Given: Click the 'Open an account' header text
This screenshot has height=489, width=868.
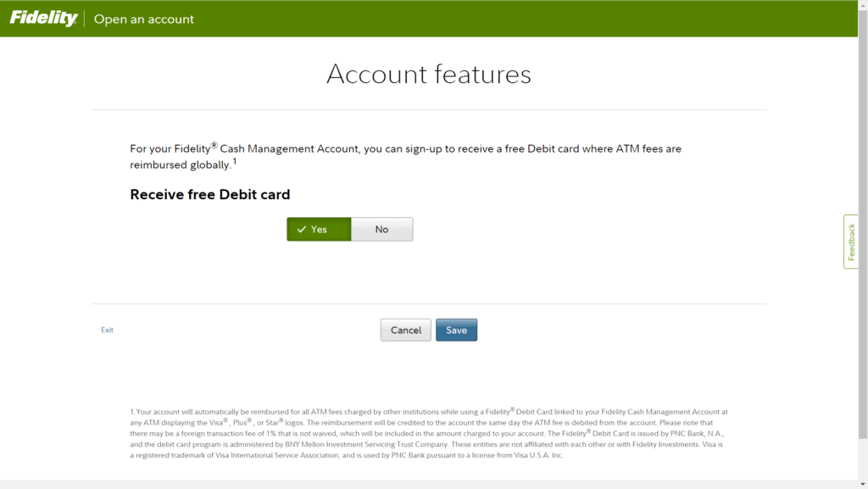Looking at the screenshot, I should point(144,19).
